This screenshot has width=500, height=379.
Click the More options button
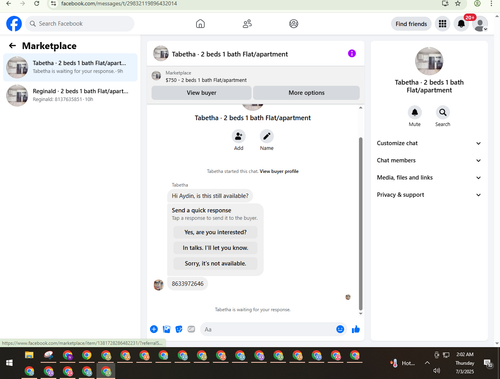pos(306,93)
